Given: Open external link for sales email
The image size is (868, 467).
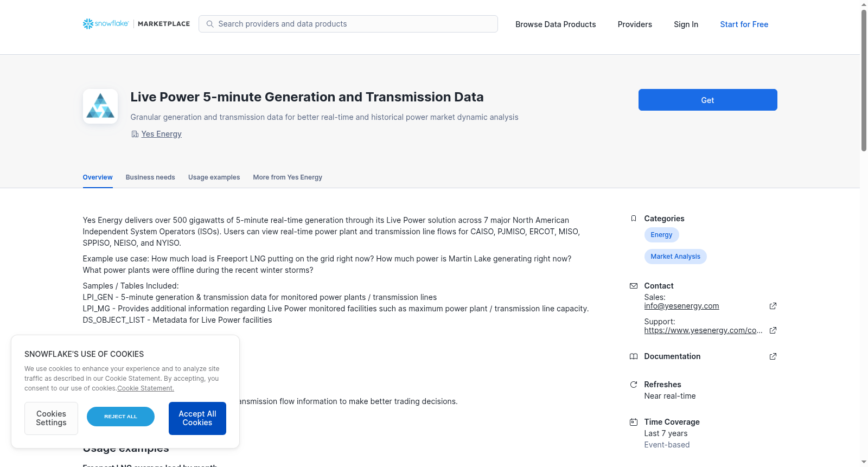Looking at the screenshot, I should 773,306.
